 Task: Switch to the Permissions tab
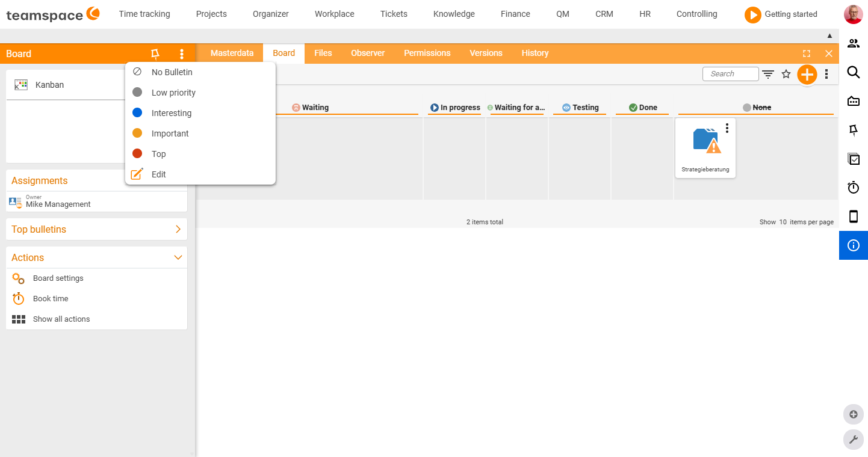tap(427, 53)
